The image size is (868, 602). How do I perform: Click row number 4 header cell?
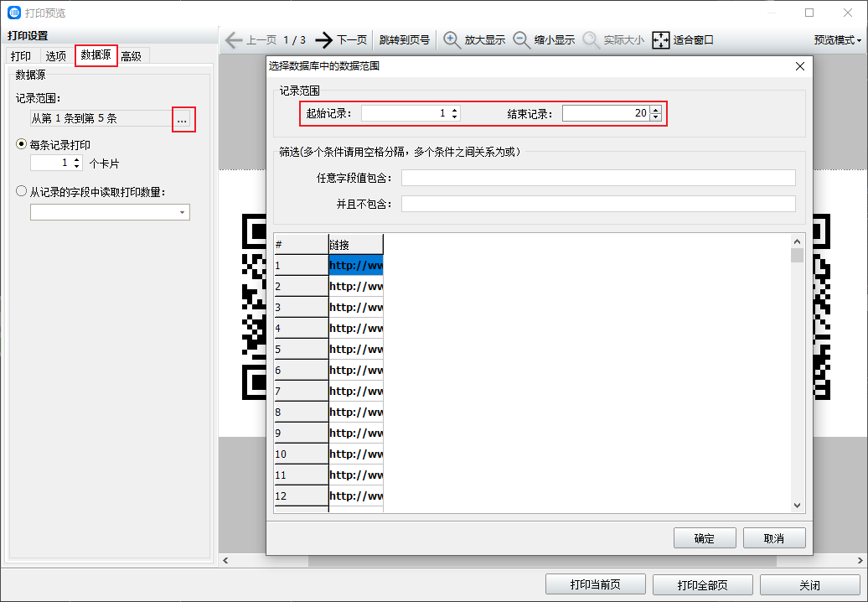tap(301, 329)
